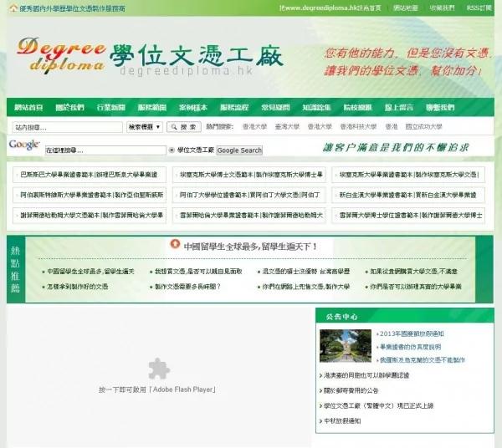Image resolution: width=502 pixels, height=448 pixels.
Task: Click the RSS訂閱 link
Action: (479, 8)
